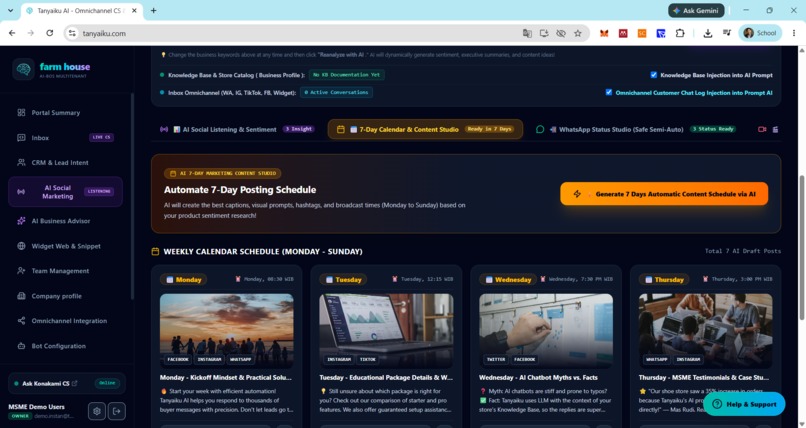Screen dimensions: 806x428
Task: Go to CRM & Lead Intent
Action: pyautogui.click(x=60, y=162)
